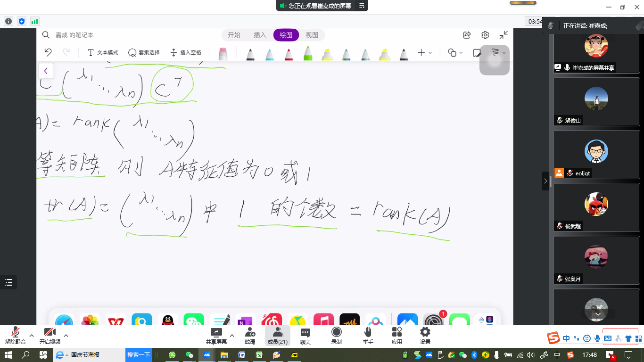Exit full screen with collapse arrows icon
This screenshot has height=362, width=644.
click(x=504, y=35)
